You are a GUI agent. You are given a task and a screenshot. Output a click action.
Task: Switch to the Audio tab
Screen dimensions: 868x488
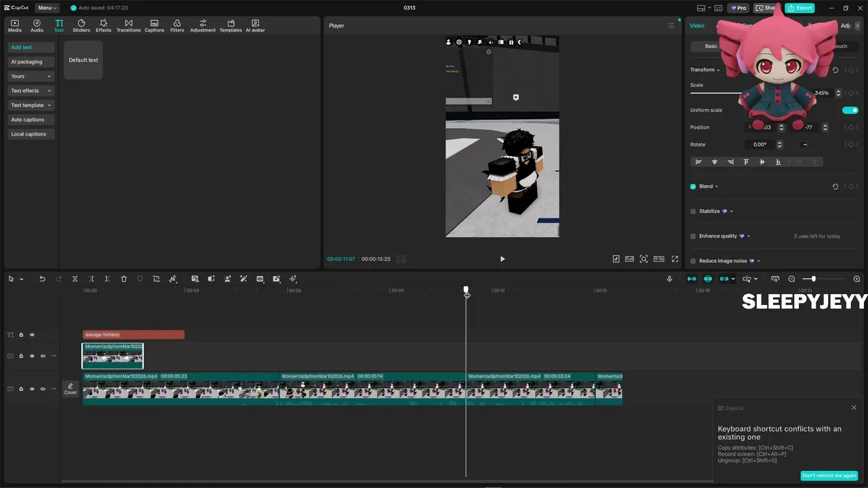point(37,26)
